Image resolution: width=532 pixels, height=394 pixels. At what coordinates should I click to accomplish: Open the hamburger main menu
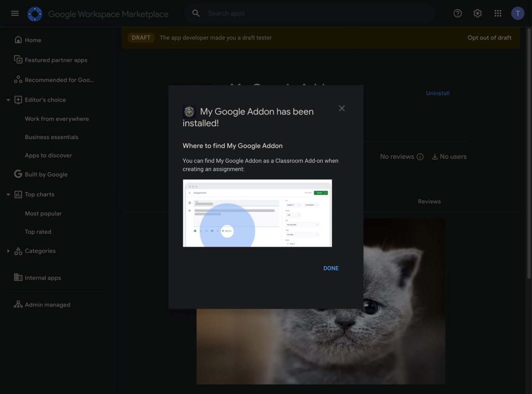(x=15, y=13)
